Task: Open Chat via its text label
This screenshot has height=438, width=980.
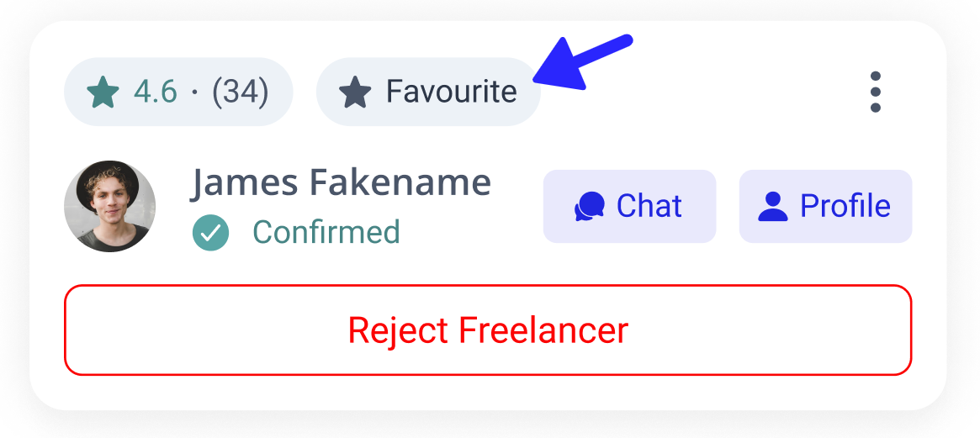Action: [x=649, y=206]
